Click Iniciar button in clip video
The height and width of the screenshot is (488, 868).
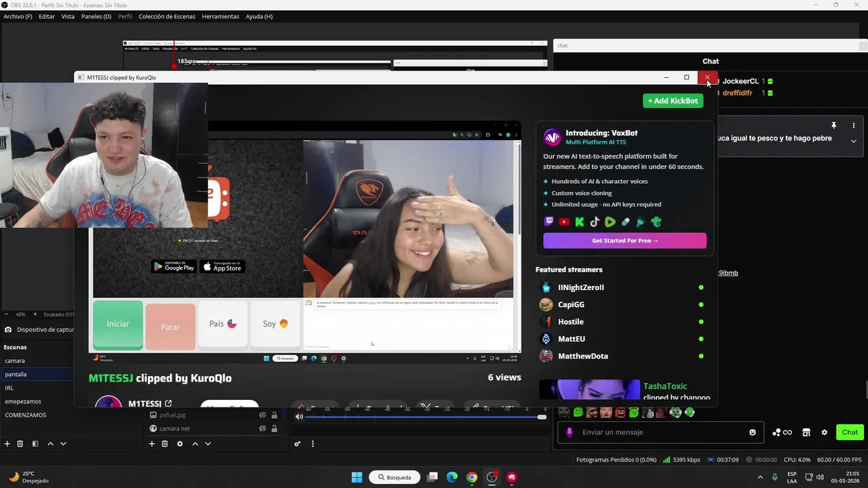click(118, 325)
